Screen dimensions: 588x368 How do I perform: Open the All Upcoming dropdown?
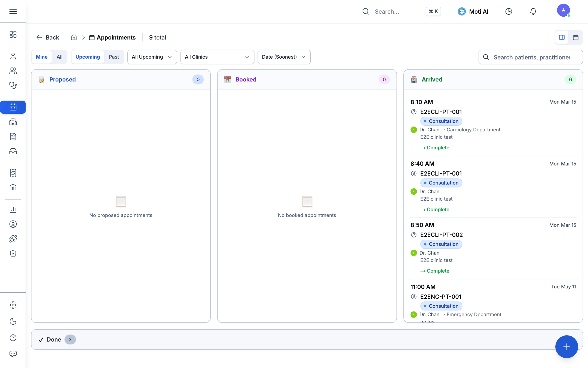(x=152, y=57)
